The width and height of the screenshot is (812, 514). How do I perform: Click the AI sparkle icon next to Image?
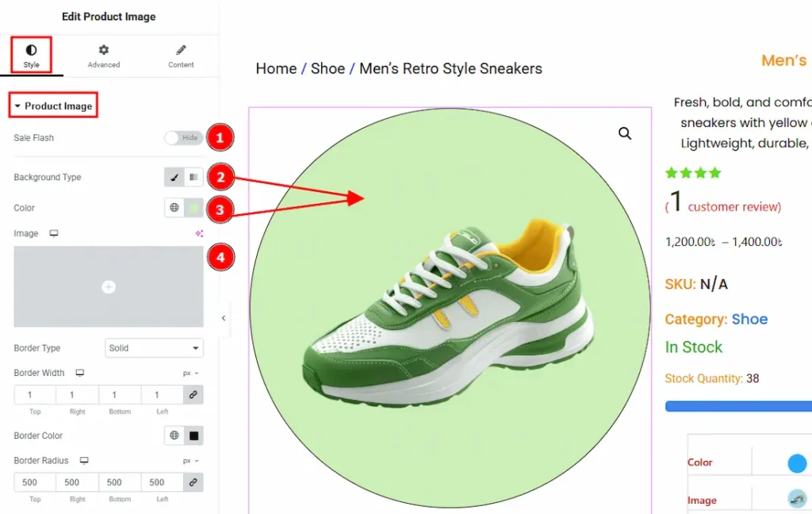pos(199,234)
